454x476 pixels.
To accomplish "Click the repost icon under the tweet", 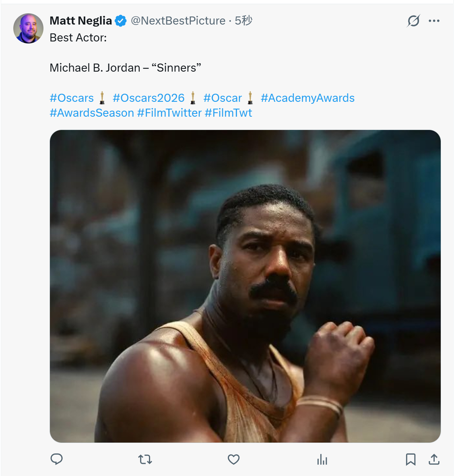I will pyautogui.click(x=145, y=459).
